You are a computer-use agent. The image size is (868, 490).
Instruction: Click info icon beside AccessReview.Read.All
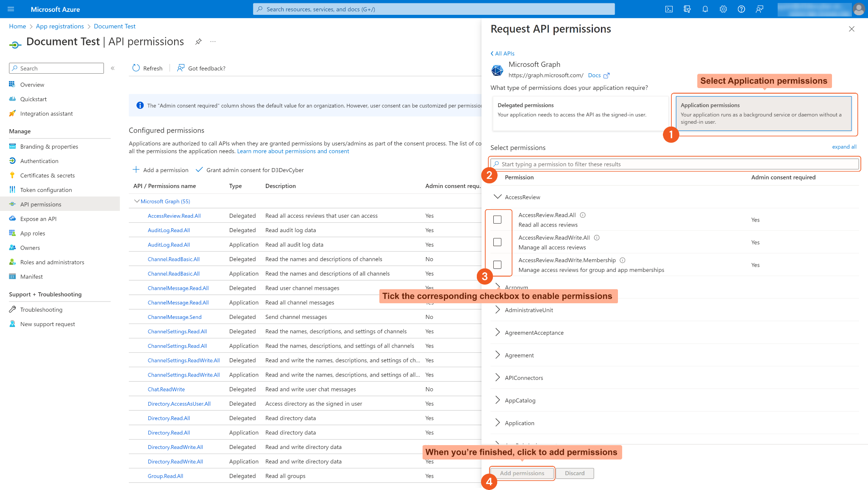pyautogui.click(x=583, y=215)
